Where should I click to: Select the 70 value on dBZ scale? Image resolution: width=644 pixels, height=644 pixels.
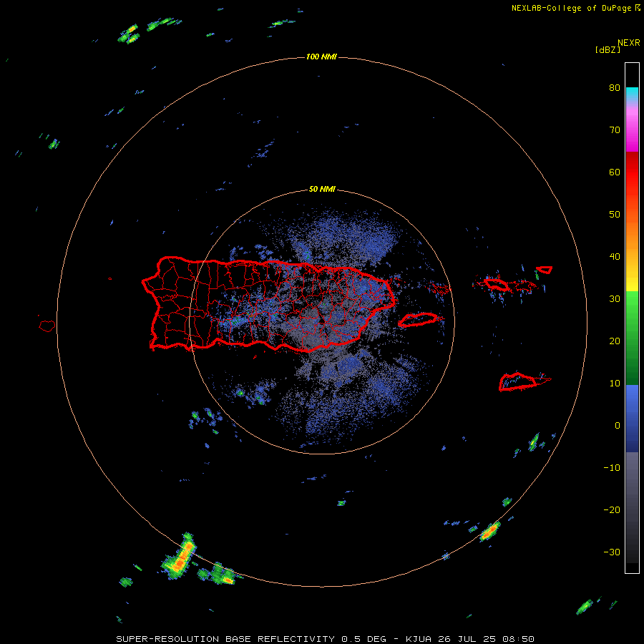pyautogui.click(x=615, y=130)
